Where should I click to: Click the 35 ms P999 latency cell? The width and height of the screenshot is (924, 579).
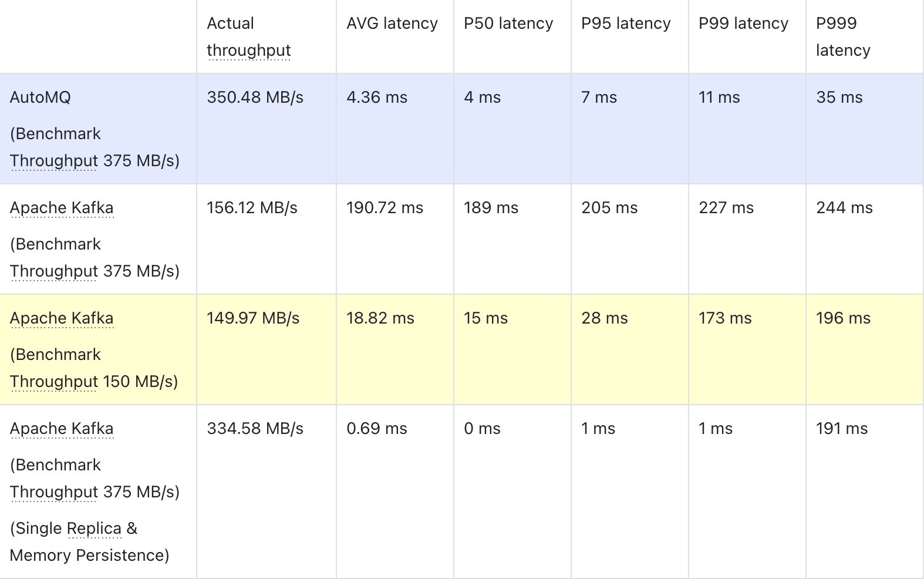pos(839,97)
